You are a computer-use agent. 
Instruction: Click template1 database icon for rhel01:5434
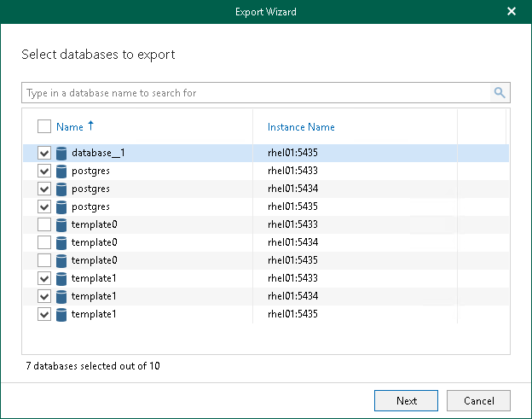61,296
